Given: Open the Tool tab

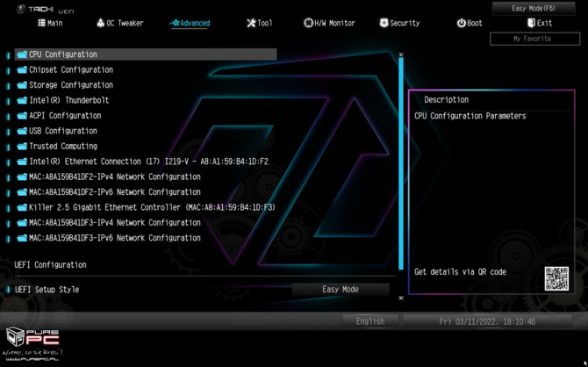Looking at the screenshot, I should tap(260, 23).
